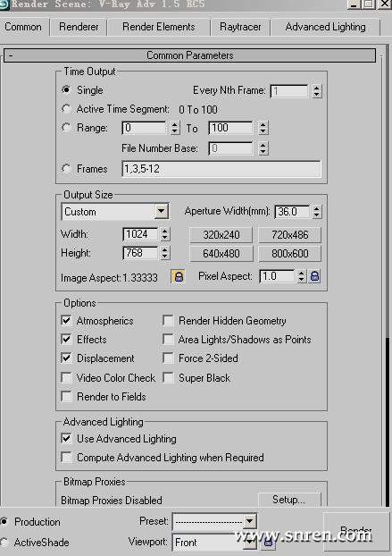Click the Bitmap Proxies Setup button
392x556 pixels.
(x=289, y=500)
